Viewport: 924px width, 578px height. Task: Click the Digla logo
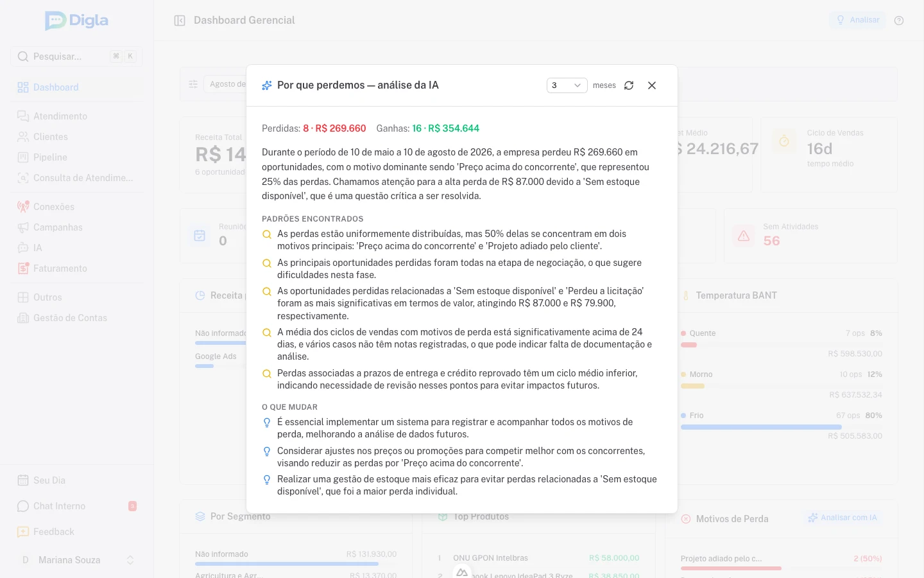(x=77, y=21)
